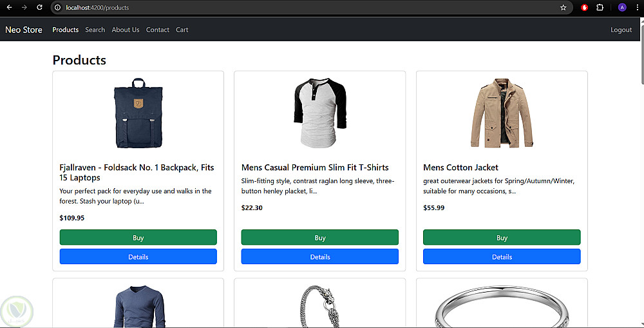Click the Mens Cotton Jacket product image
Screen dimensions: 644x328
(502, 113)
